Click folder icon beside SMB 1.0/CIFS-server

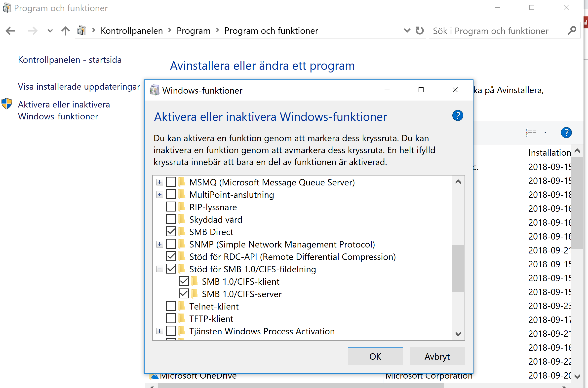[195, 294]
